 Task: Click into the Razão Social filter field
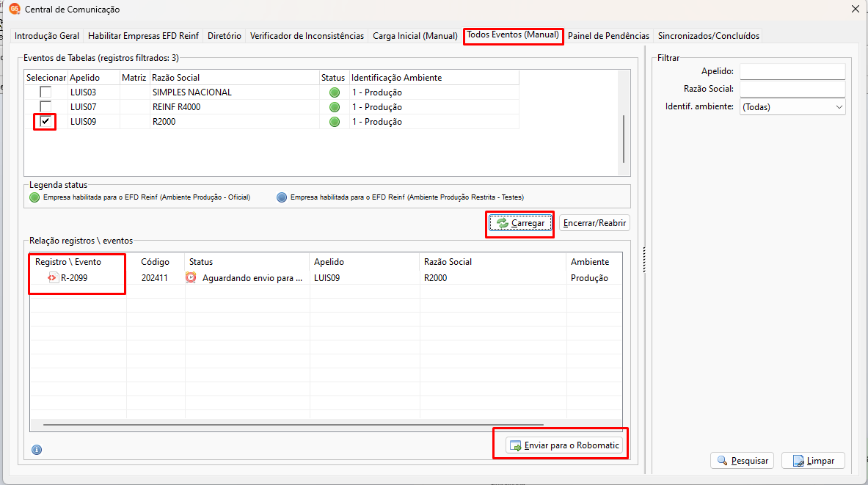point(792,89)
